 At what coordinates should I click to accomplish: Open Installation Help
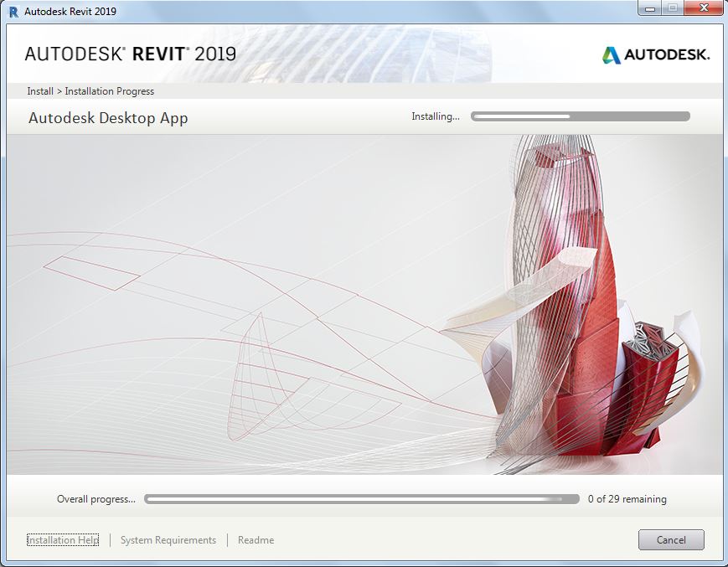tap(62, 539)
